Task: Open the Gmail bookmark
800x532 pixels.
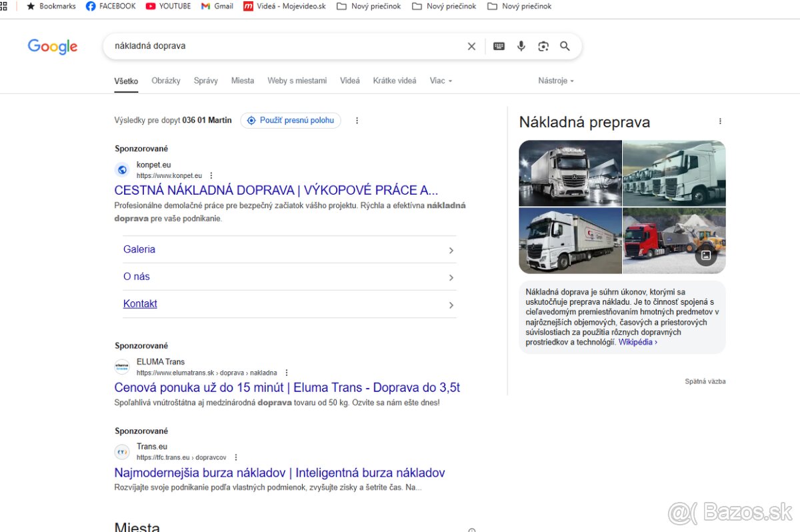Action: pos(217,6)
